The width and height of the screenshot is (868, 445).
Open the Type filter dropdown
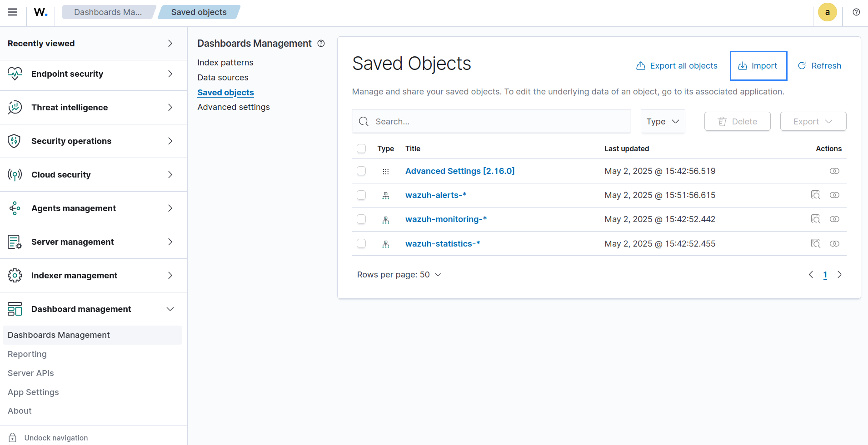pyautogui.click(x=663, y=121)
